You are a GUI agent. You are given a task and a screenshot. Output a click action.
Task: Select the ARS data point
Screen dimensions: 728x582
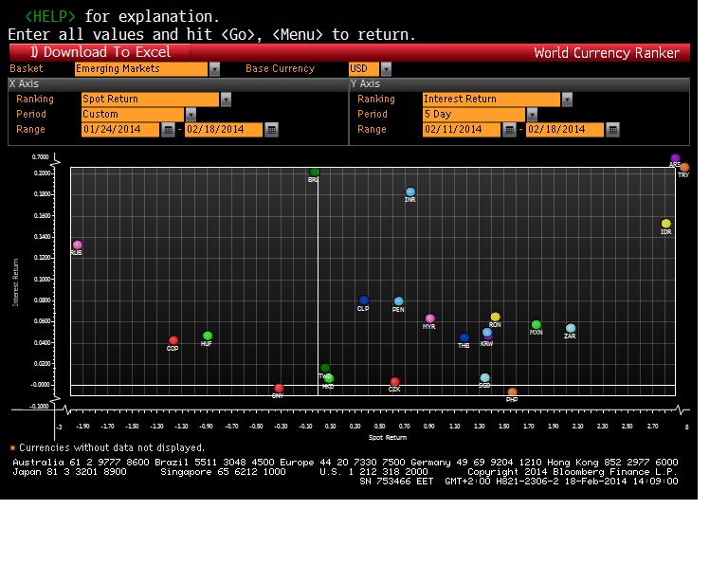pyautogui.click(x=675, y=158)
